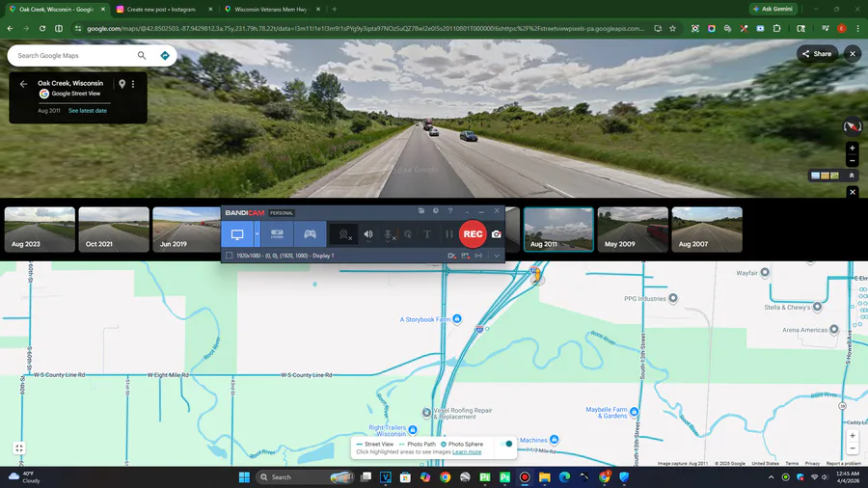This screenshot has width=868, height=488.
Task: Click the taskbar Search box
Action: click(306, 477)
